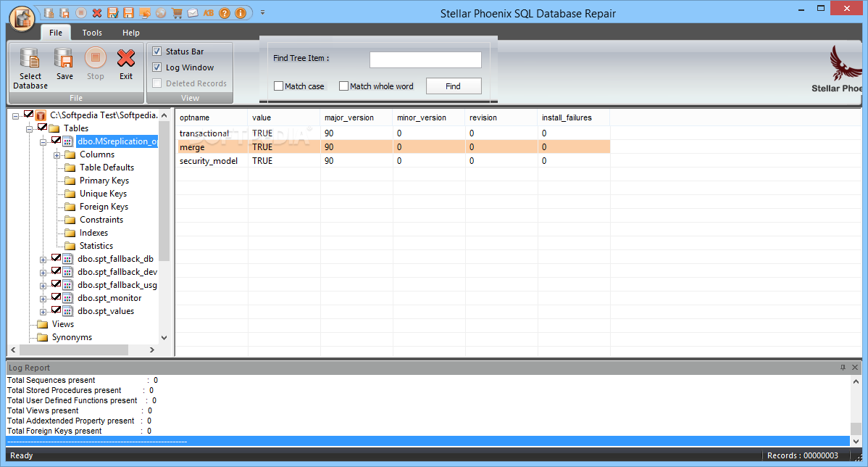Toggle the Status Bar checkbox

pyautogui.click(x=157, y=51)
